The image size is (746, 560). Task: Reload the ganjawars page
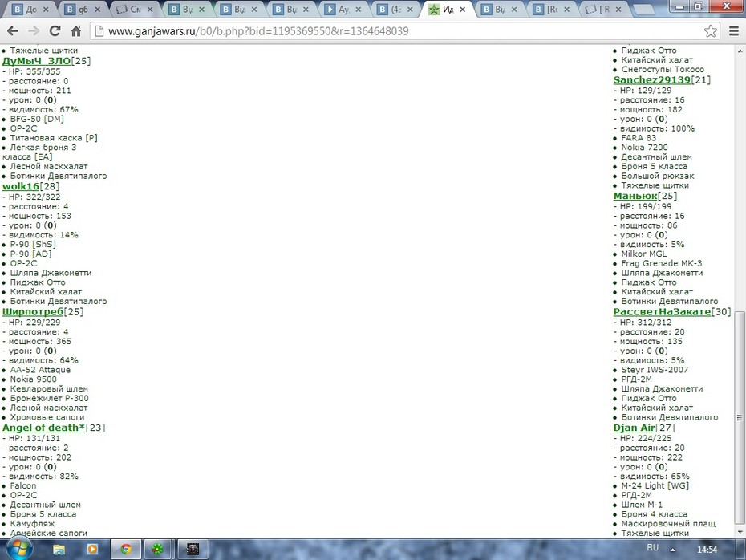click(x=55, y=31)
